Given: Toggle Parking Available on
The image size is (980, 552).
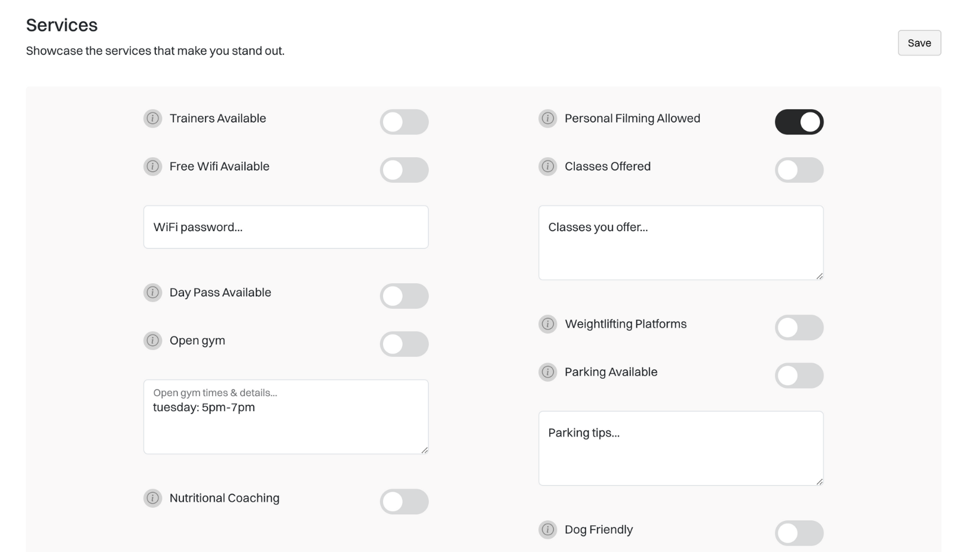Looking at the screenshot, I should (x=800, y=375).
